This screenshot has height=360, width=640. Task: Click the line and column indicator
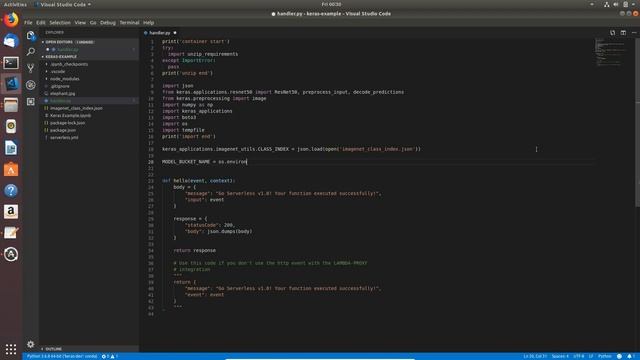point(535,356)
